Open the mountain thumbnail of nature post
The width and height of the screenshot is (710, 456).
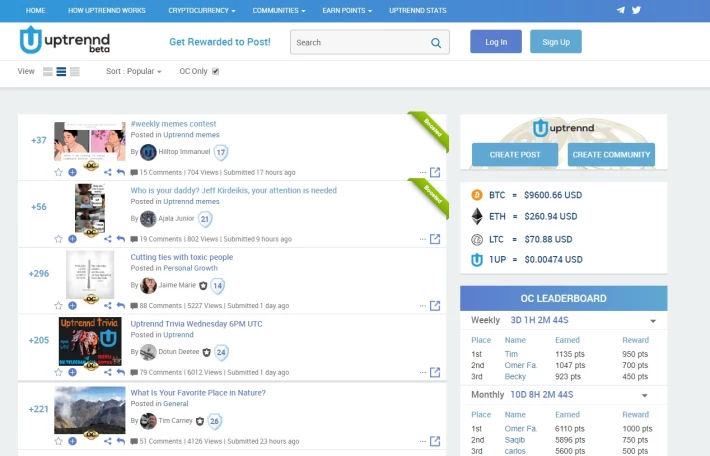(x=90, y=410)
